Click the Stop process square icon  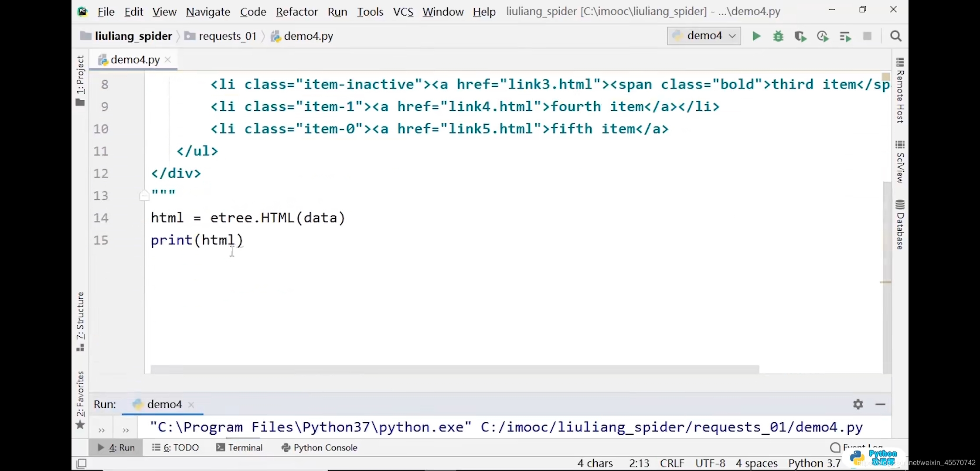[x=867, y=36]
